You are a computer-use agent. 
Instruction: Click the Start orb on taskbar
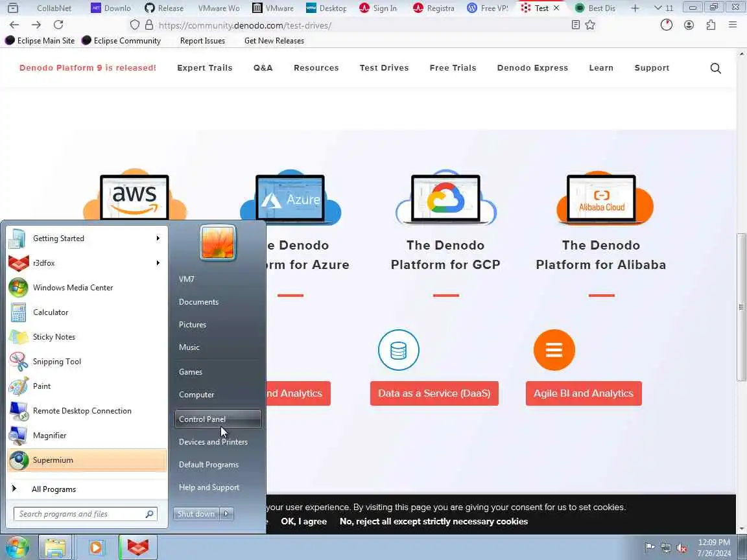click(x=17, y=547)
